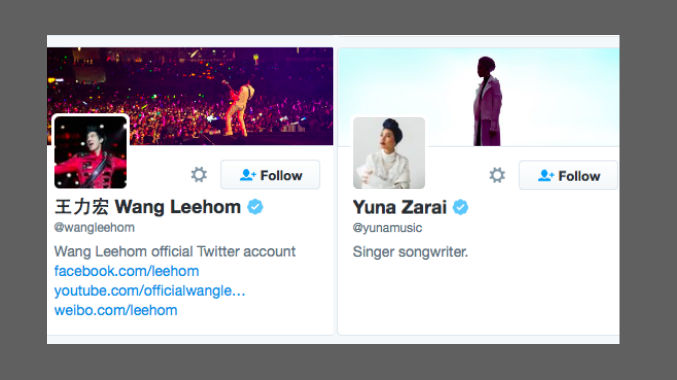Click verified badge next to Wang Leehom
The height and width of the screenshot is (380, 677).
pos(255,207)
